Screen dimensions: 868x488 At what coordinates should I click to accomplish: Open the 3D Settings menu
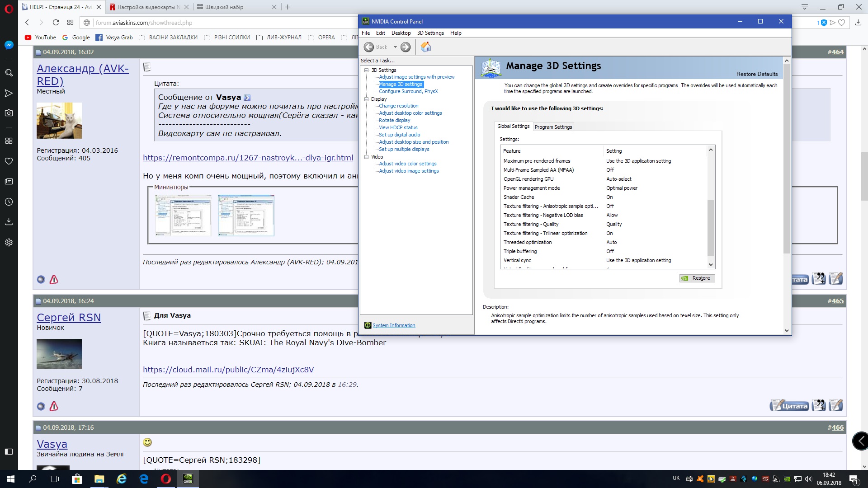click(x=430, y=33)
